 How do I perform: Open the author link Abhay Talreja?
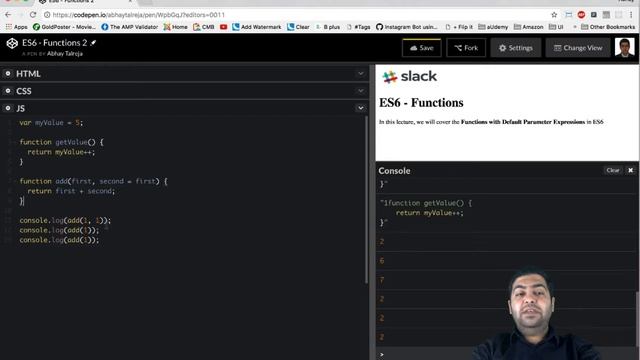pos(65,53)
